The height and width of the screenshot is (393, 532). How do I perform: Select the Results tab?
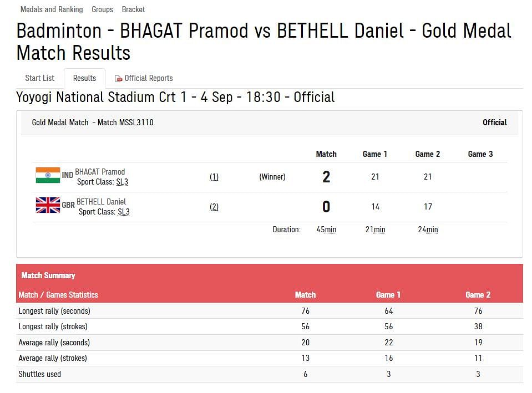click(x=84, y=78)
